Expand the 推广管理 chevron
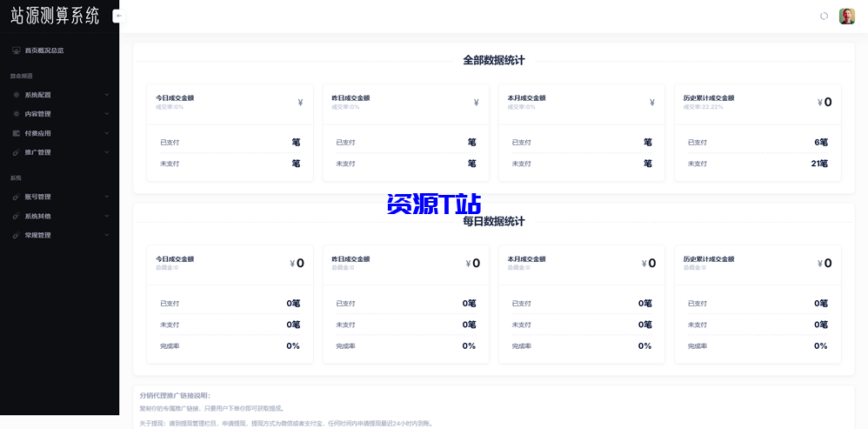This screenshot has height=429, width=868. point(107,152)
